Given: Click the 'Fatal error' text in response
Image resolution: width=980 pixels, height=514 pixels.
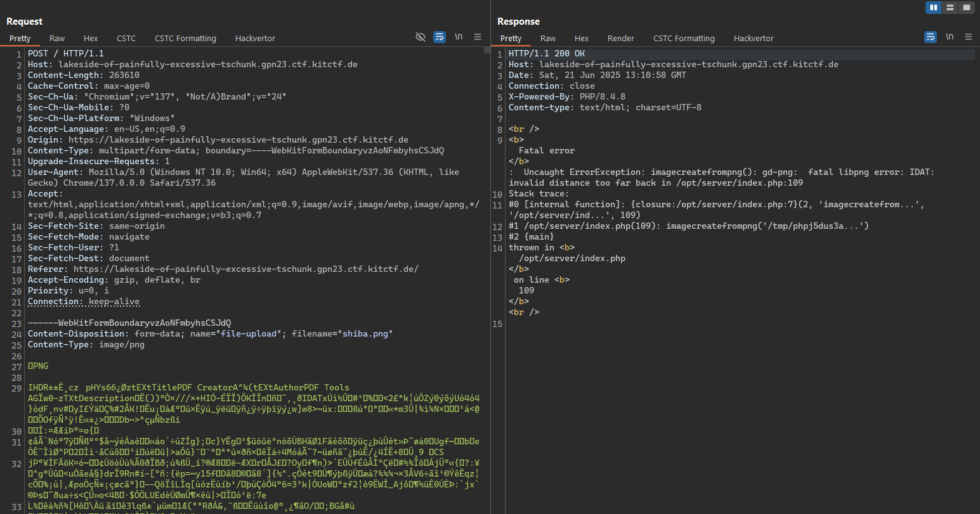Looking at the screenshot, I should tap(547, 150).
